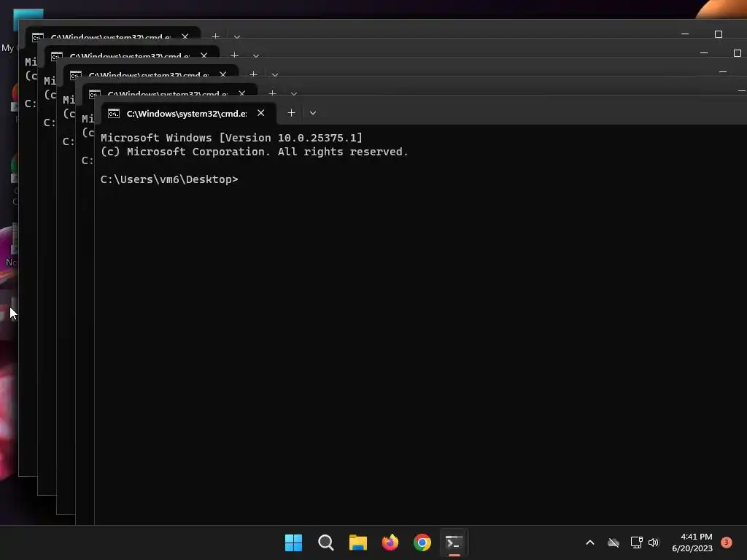The height and width of the screenshot is (560, 747).
Task: Add new tab in front terminal window
Action: pos(292,113)
